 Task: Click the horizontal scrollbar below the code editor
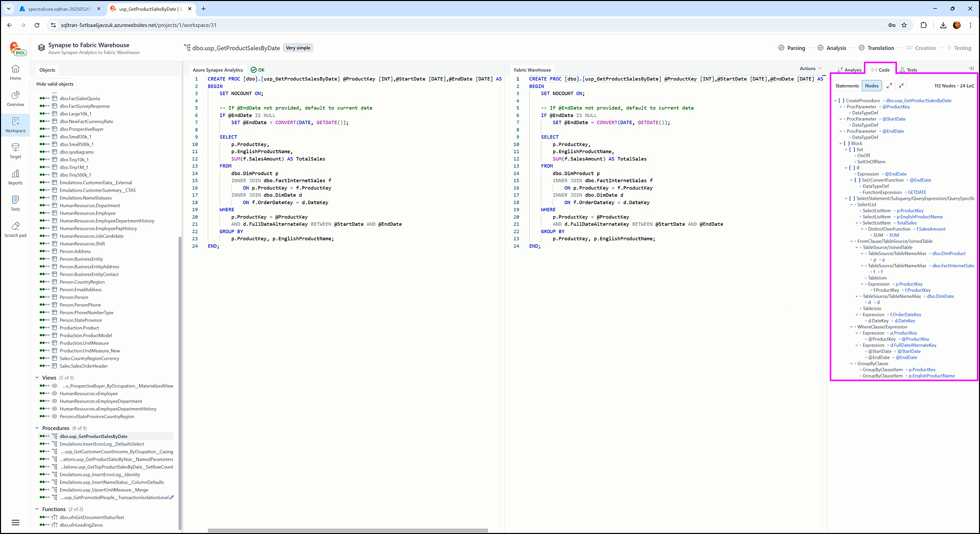click(x=347, y=530)
